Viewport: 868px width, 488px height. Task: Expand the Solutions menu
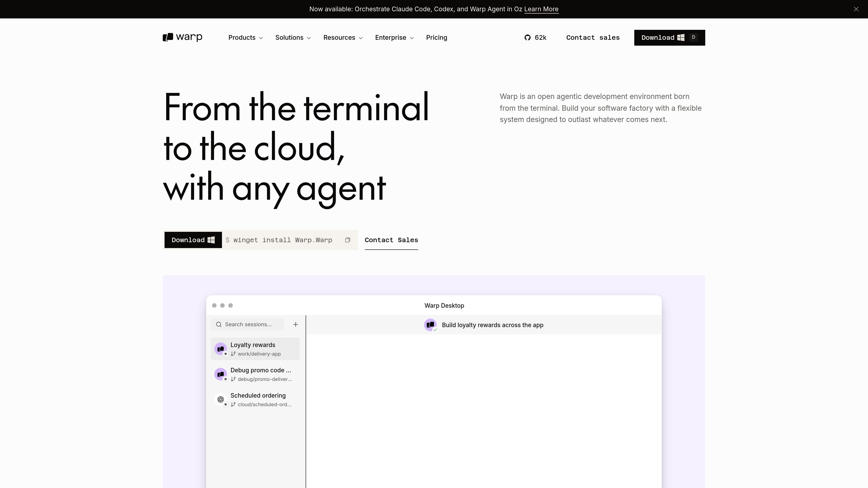point(293,38)
